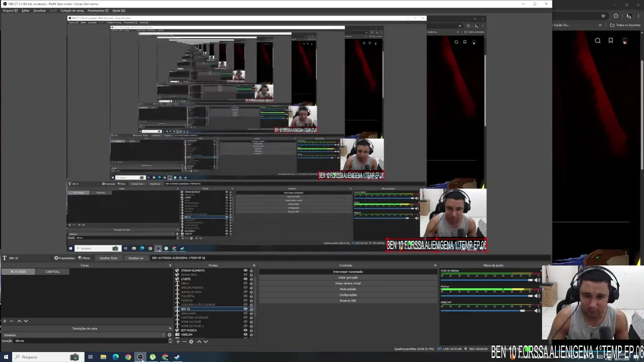The height and width of the screenshot is (362, 644).
Task: Click Iniciar gravação
Action: [x=348, y=278]
